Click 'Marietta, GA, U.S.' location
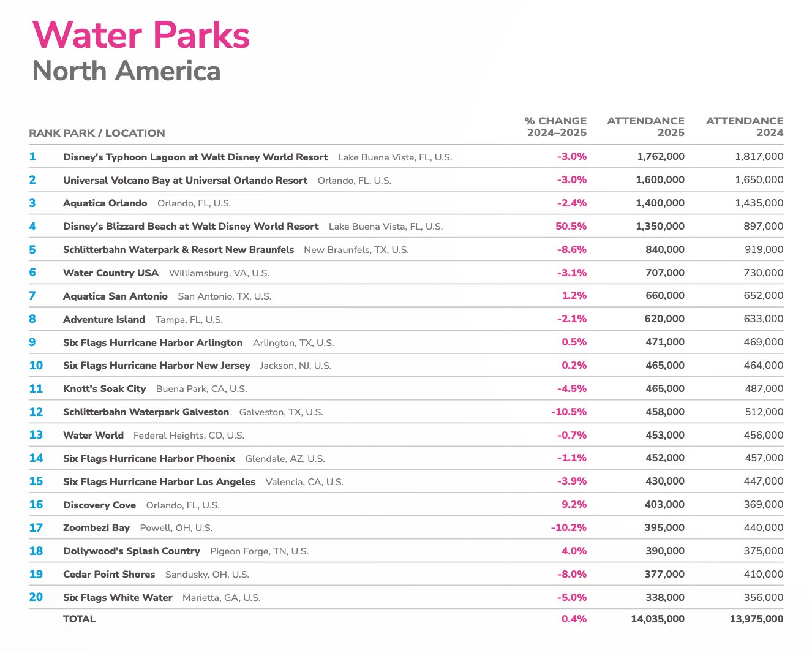The width and height of the screenshot is (812, 653). click(x=222, y=598)
